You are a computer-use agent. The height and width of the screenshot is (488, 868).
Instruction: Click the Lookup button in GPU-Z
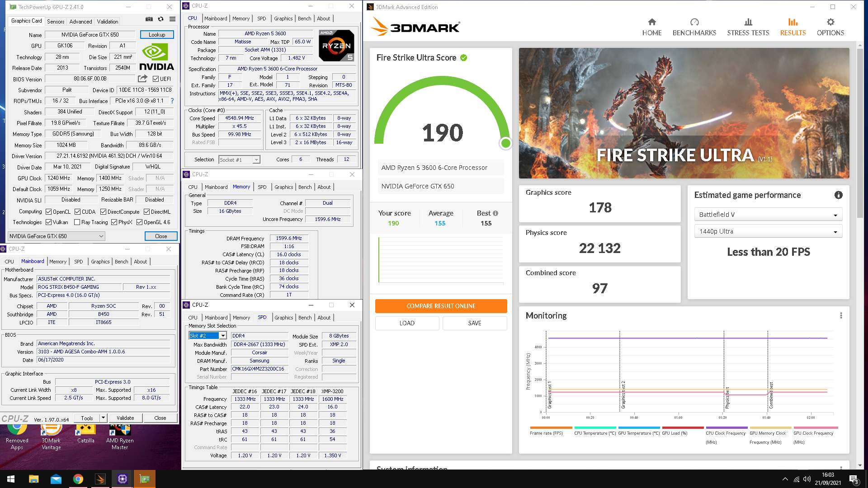coord(156,35)
